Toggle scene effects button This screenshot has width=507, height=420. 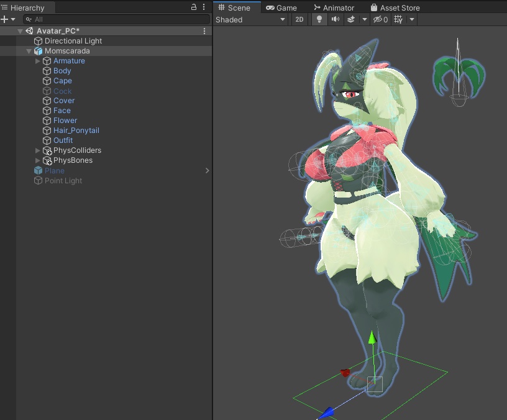(x=351, y=20)
